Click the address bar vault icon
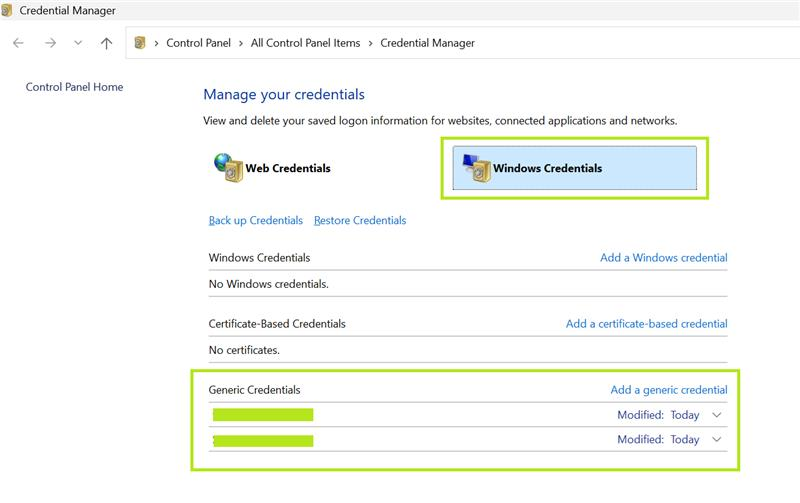 (140, 43)
